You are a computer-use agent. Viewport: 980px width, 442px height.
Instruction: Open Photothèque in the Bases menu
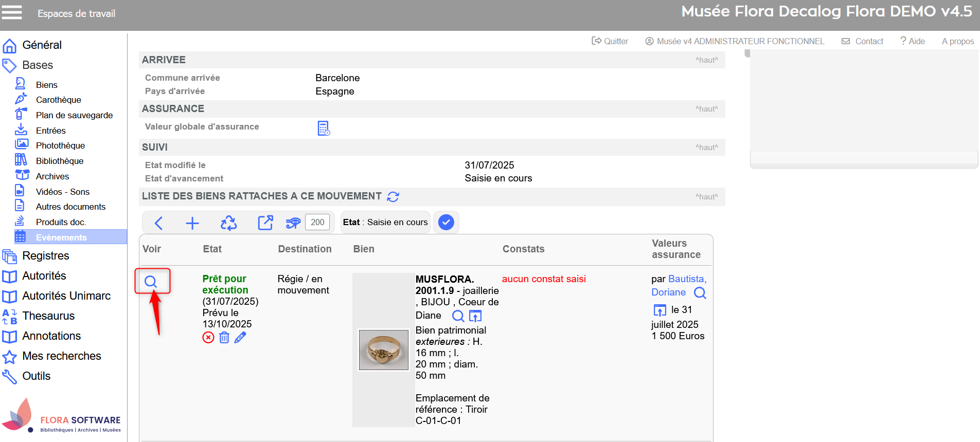pos(60,146)
